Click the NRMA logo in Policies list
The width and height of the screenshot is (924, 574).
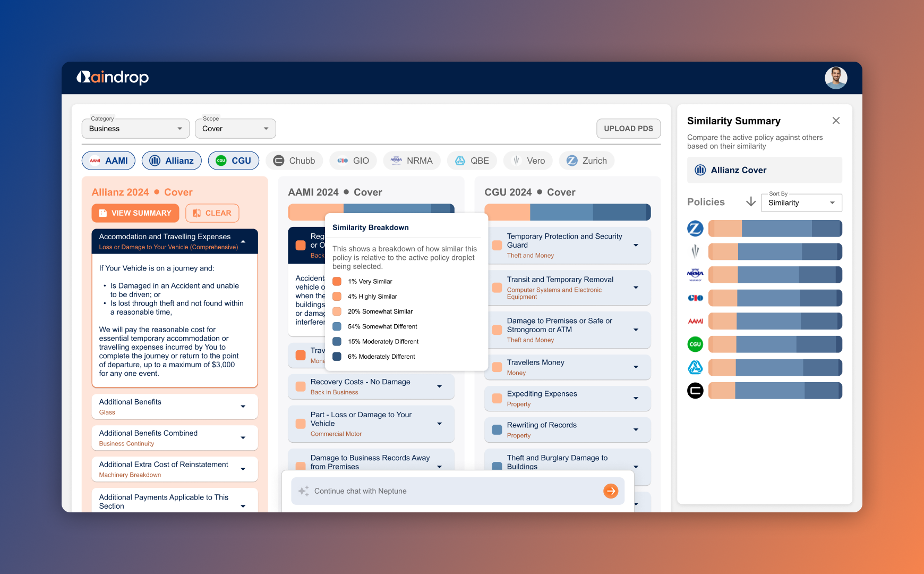(x=695, y=275)
